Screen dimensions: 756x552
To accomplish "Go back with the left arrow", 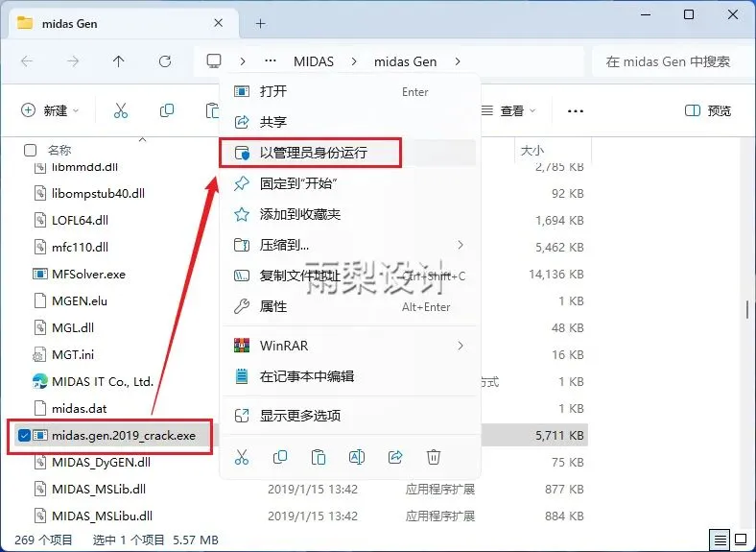I will [x=27, y=61].
